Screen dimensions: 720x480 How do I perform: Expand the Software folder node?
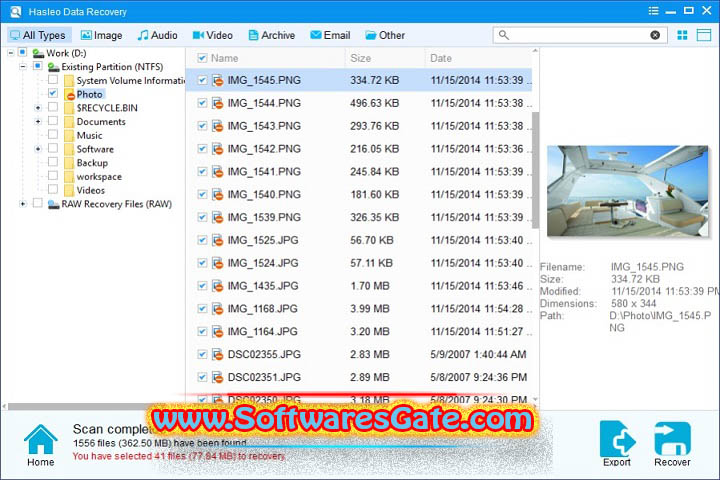[38, 149]
